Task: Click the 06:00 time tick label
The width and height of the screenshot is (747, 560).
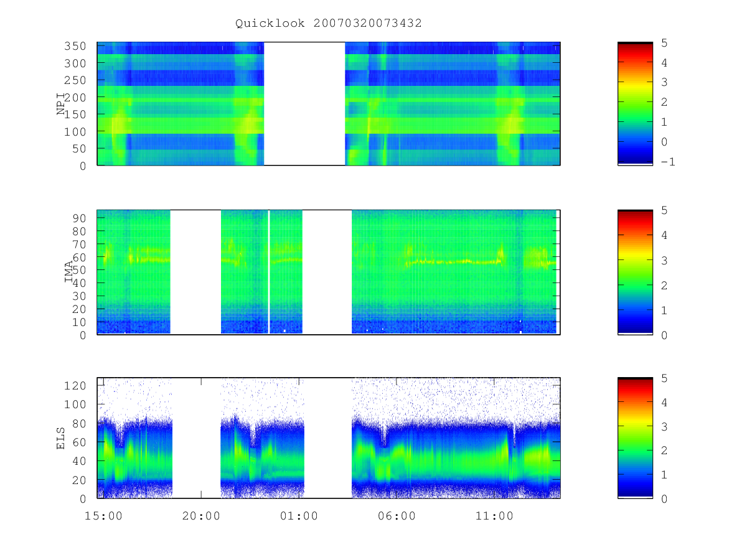Action: [398, 516]
